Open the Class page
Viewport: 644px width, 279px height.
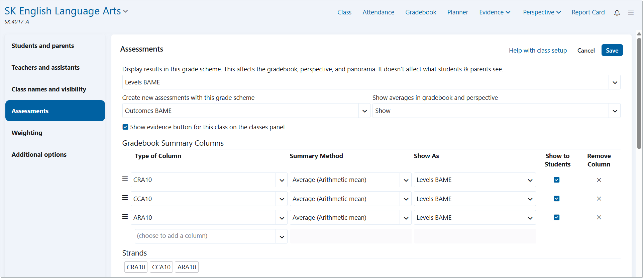(344, 12)
